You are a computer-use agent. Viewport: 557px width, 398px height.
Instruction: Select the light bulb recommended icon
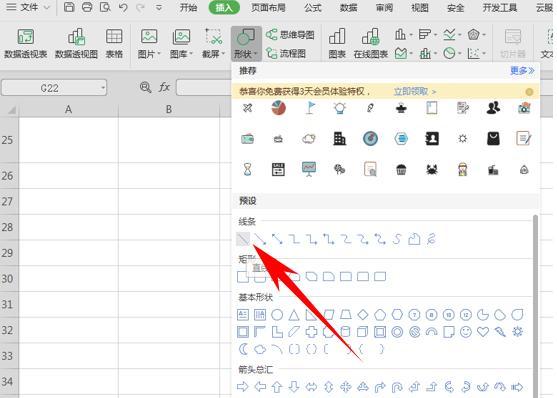coord(340,108)
